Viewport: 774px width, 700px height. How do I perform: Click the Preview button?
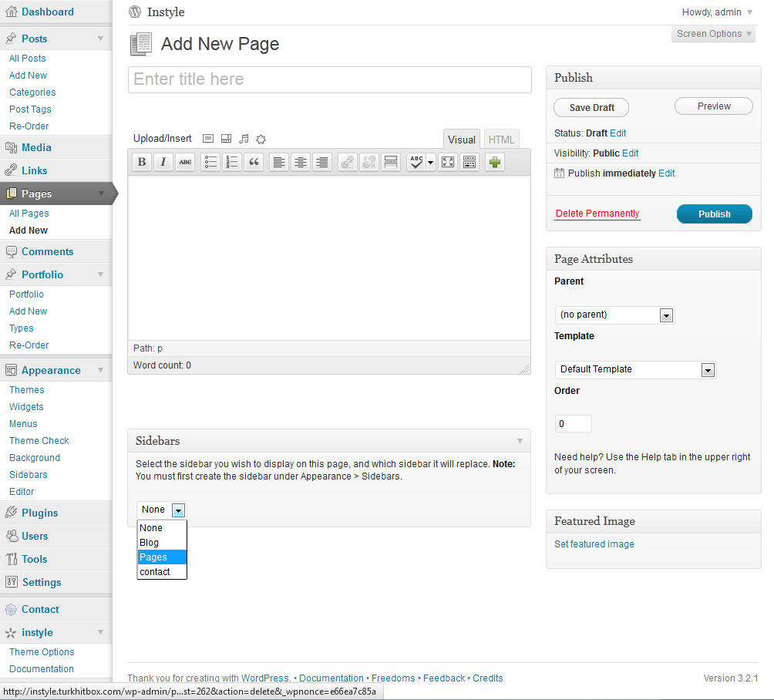coord(714,106)
